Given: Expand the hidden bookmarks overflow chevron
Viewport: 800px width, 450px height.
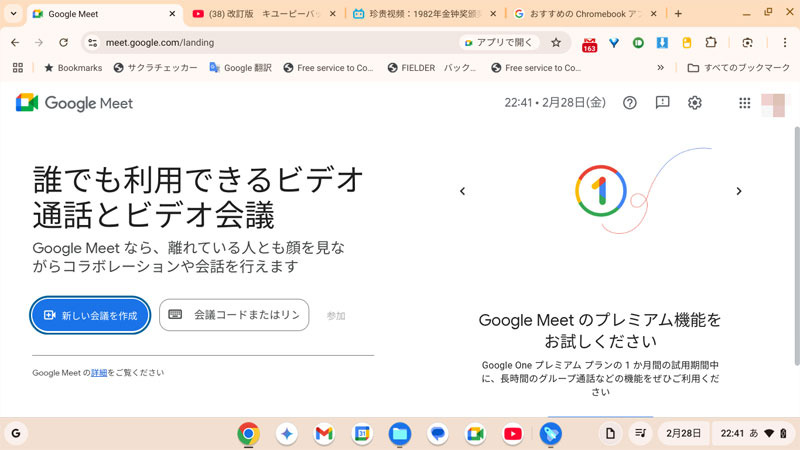Looking at the screenshot, I should pyautogui.click(x=660, y=68).
